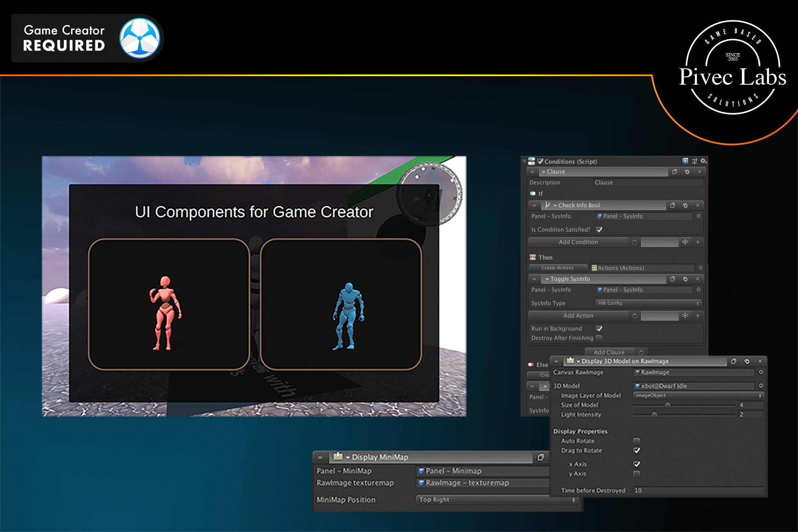The height and width of the screenshot is (532, 798).
Task: Click duplicate-plus icon on Display 3D Model header
Action: click(x=747, y=361)
